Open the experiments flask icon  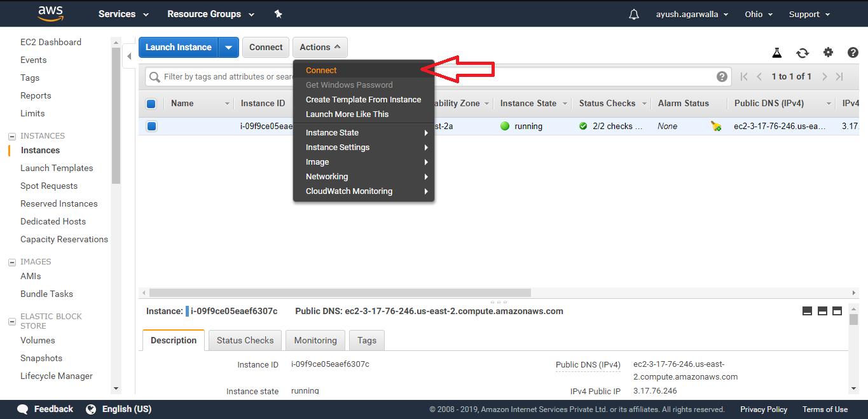[776, 53]
